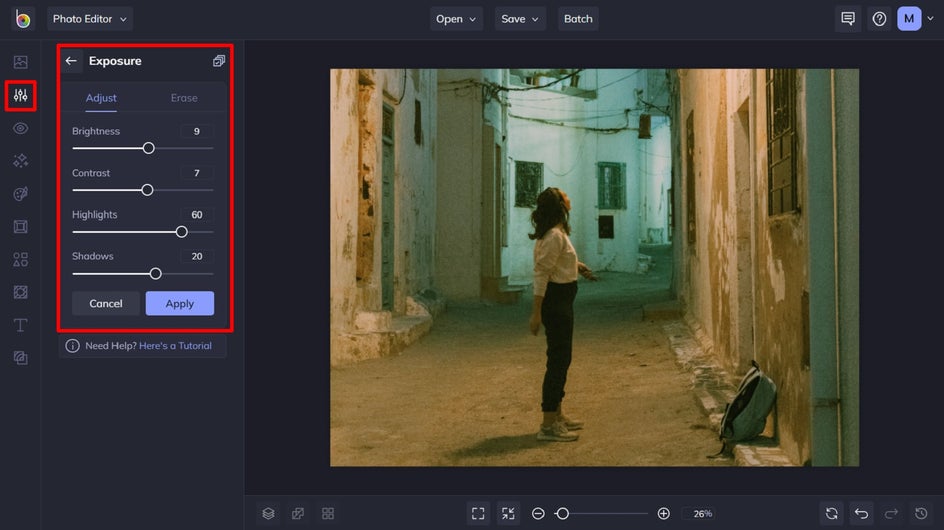Open the Graphics shapes sidebar icon

tap(20, 260)
